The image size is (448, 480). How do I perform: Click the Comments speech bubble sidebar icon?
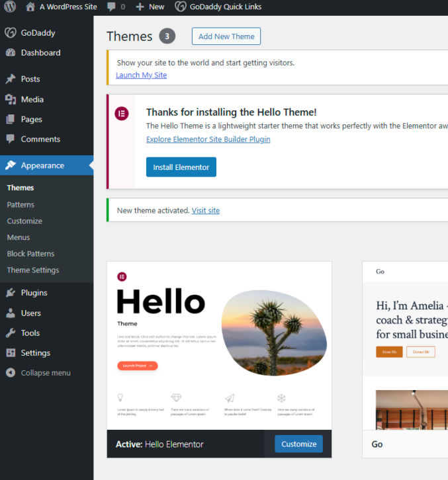point(11,139)
